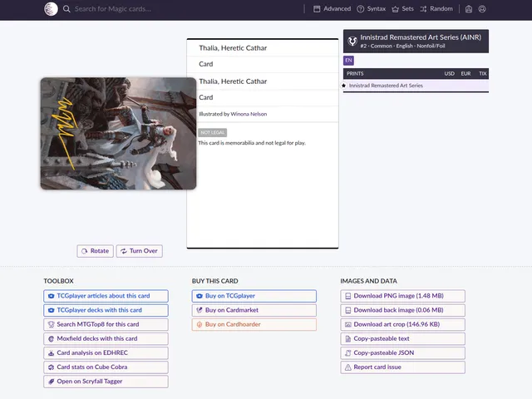
Task: Download art crop (146.96 KB)
Action: pos(402,324)
